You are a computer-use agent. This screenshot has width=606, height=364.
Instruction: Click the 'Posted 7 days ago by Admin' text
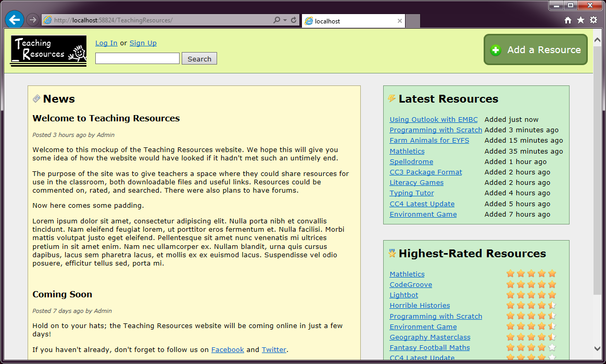pyautogui.click(x=72, y=311)
